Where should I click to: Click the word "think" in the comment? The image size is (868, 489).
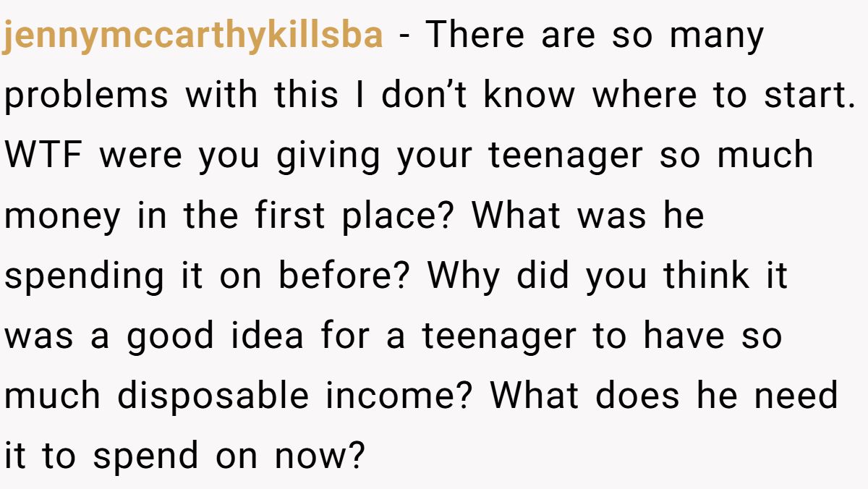click(705, 276)
